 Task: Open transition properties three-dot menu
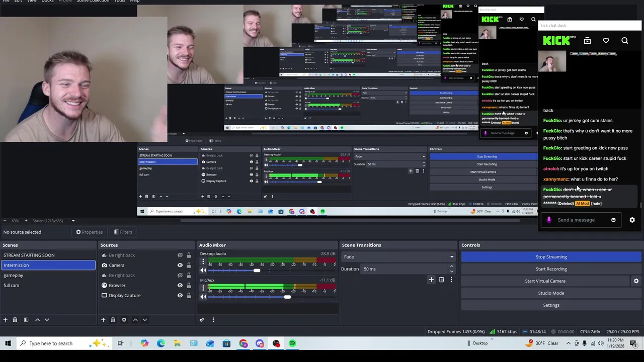point(451,280)
